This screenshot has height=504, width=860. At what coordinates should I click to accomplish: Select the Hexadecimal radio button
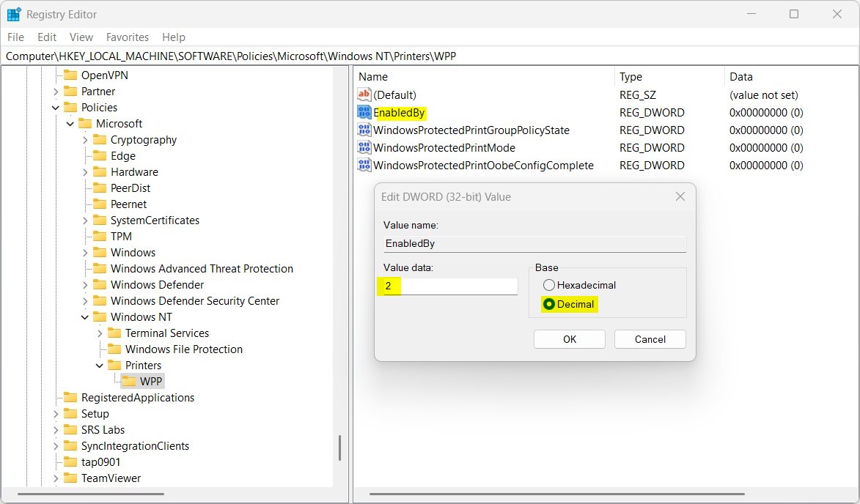[x=549, y=285]
